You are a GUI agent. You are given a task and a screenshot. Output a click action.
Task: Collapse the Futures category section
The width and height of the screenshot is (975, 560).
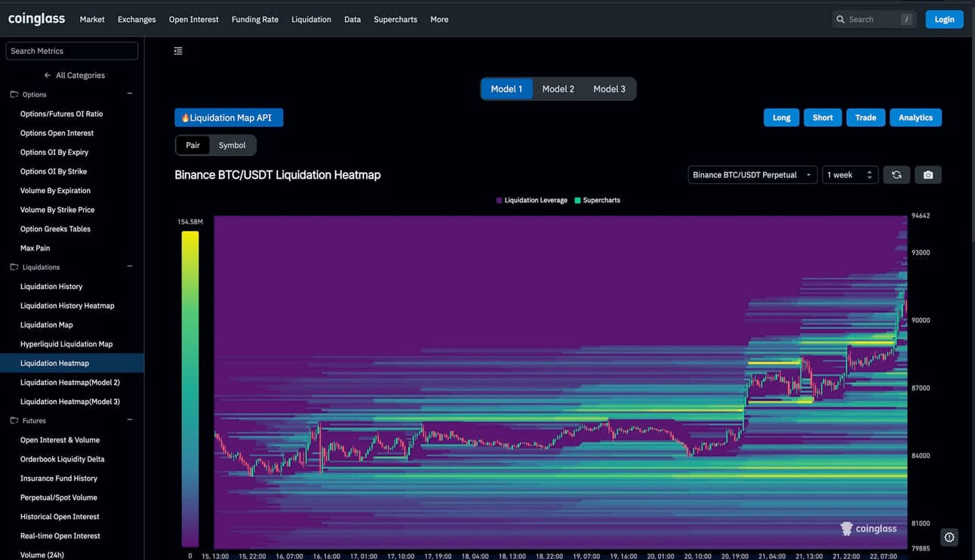tap(130, 420)
